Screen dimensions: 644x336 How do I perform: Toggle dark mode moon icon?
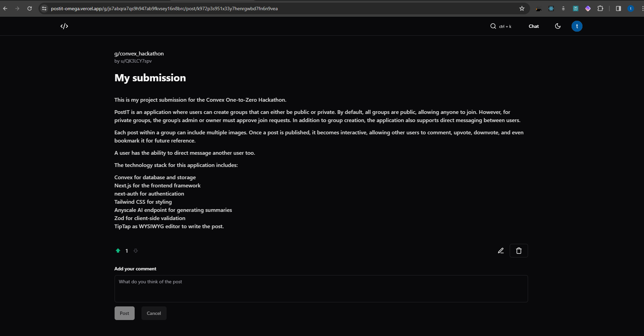[x=558, y=26]
